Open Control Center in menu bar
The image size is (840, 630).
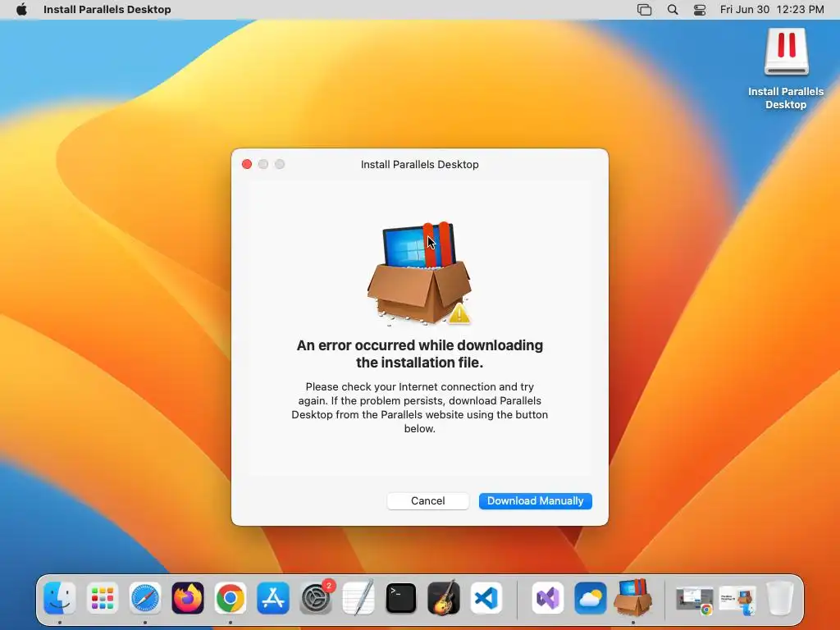700,10
